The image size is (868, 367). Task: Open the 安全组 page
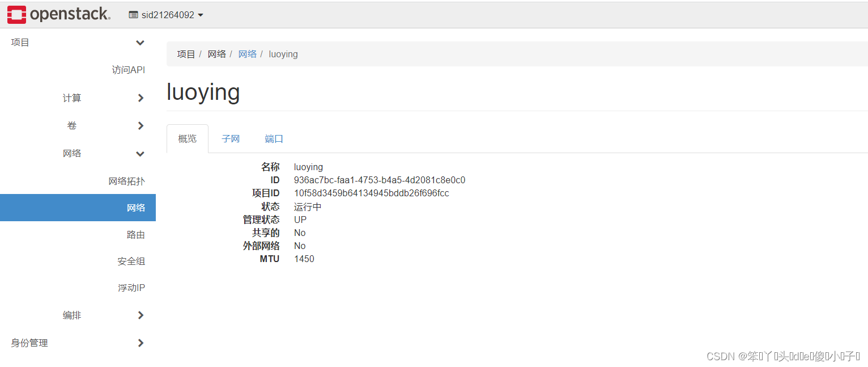pos(131,261)
